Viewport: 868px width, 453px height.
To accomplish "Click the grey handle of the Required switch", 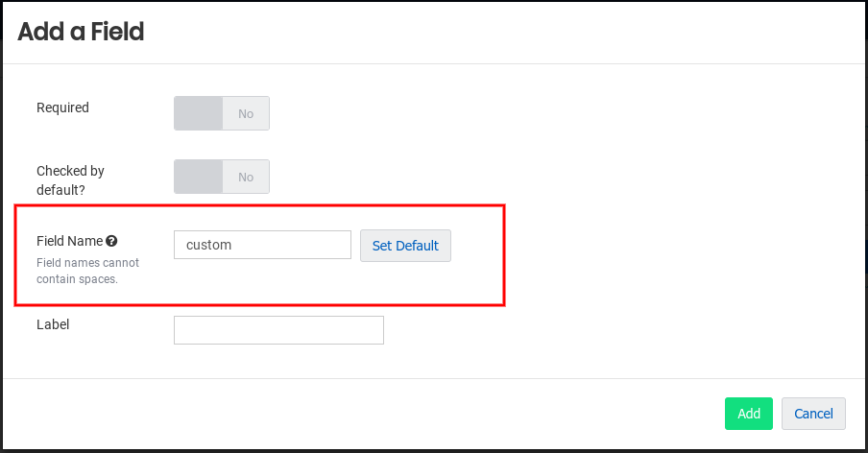I will (199, 113).
